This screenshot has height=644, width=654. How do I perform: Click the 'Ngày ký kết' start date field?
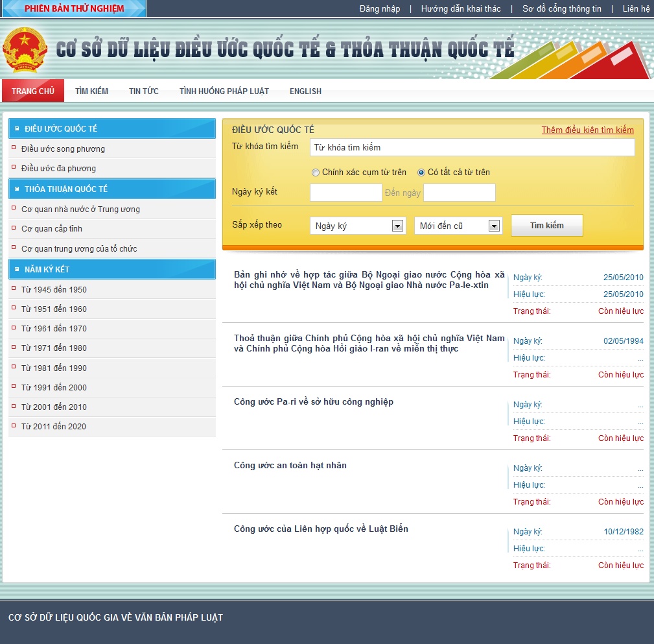pyautogui.click(x=345, y=193)
